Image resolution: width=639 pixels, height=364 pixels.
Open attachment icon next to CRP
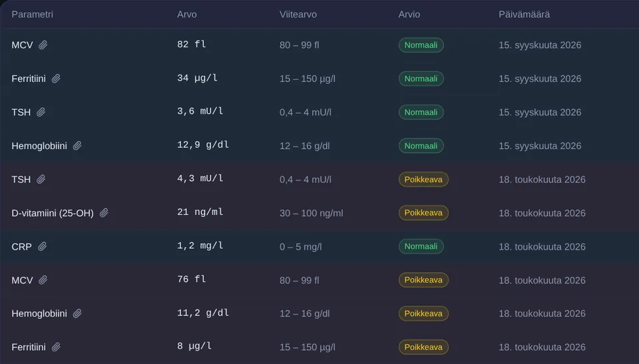42,247
